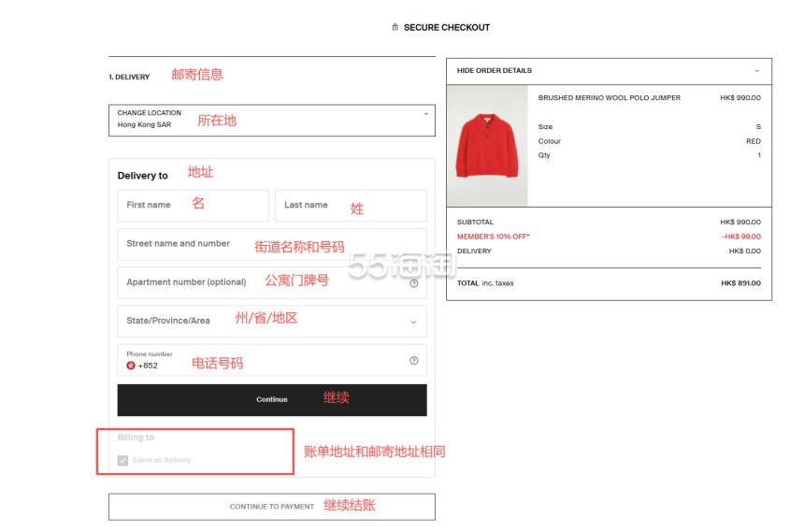Click the help icon in Phone number field
This screenshot has height=532, width=804.
(414, 361)
